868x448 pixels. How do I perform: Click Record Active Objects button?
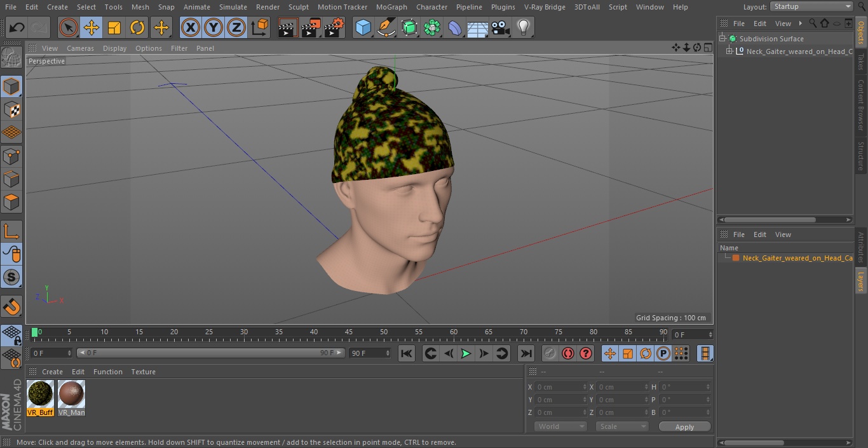coord(550,353)
